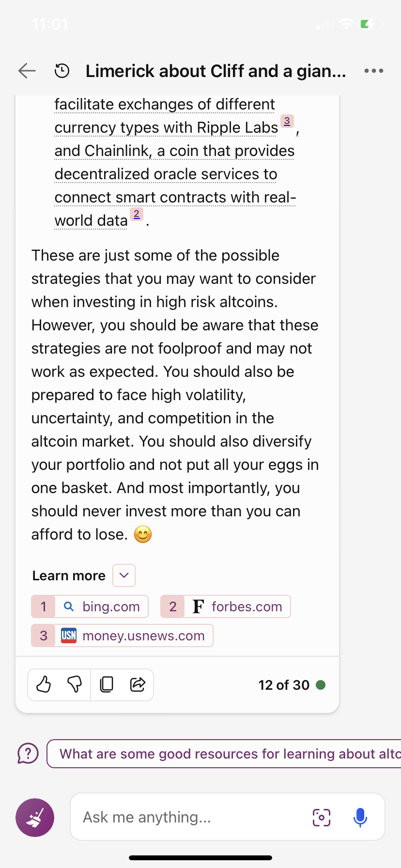Tap the 12 of 30 counter

(x=284, y=685)
